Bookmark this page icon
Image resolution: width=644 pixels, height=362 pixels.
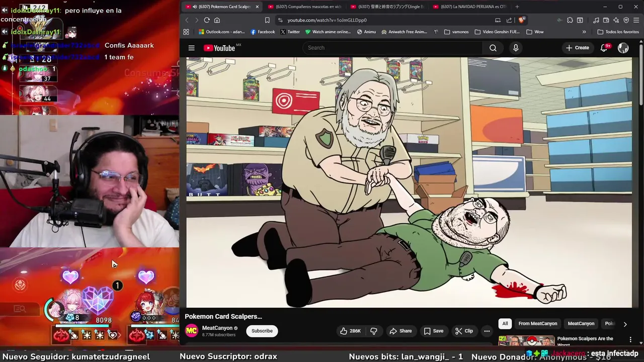click(x=267, y=20)
